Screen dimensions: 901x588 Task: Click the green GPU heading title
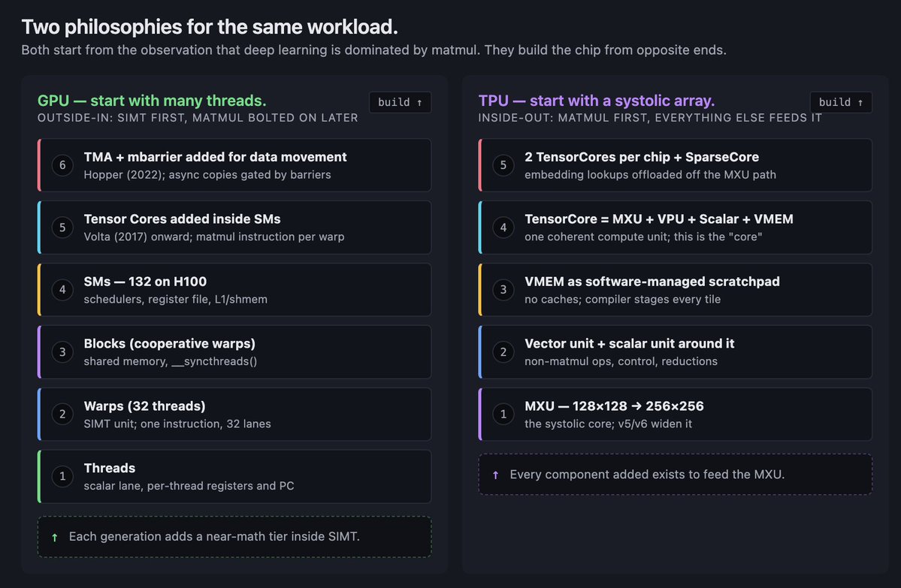pyautogui.click(x=152, y=101)
